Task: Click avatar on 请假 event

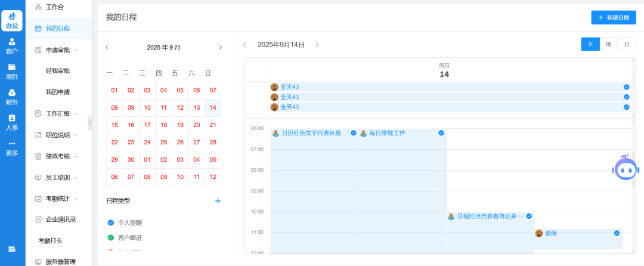Action: pyautogui.click(x=539, y=234)
